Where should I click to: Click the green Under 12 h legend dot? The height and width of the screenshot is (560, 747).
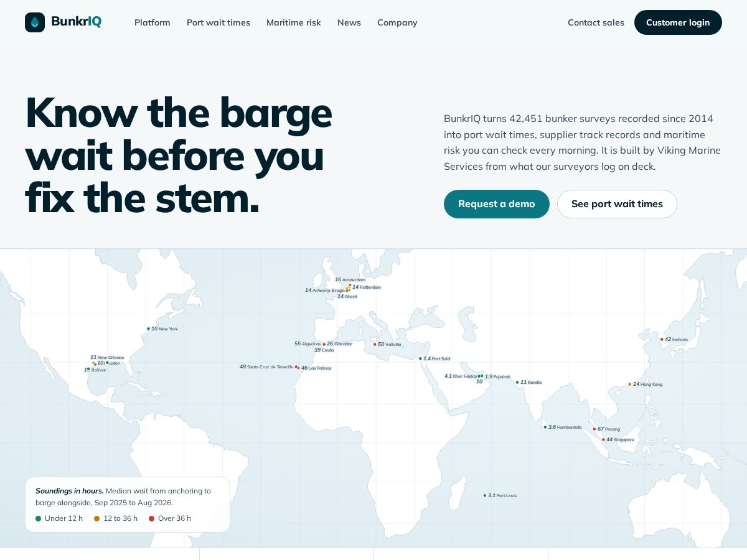coord(39,518)
